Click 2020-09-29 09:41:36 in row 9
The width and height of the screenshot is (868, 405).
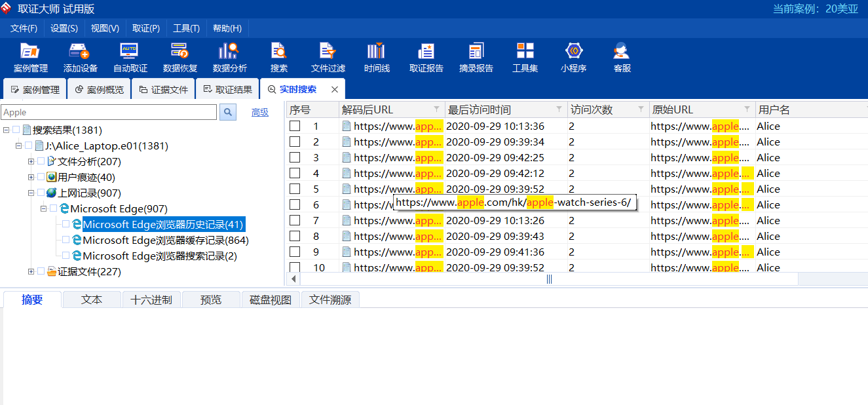coord(495,252)
